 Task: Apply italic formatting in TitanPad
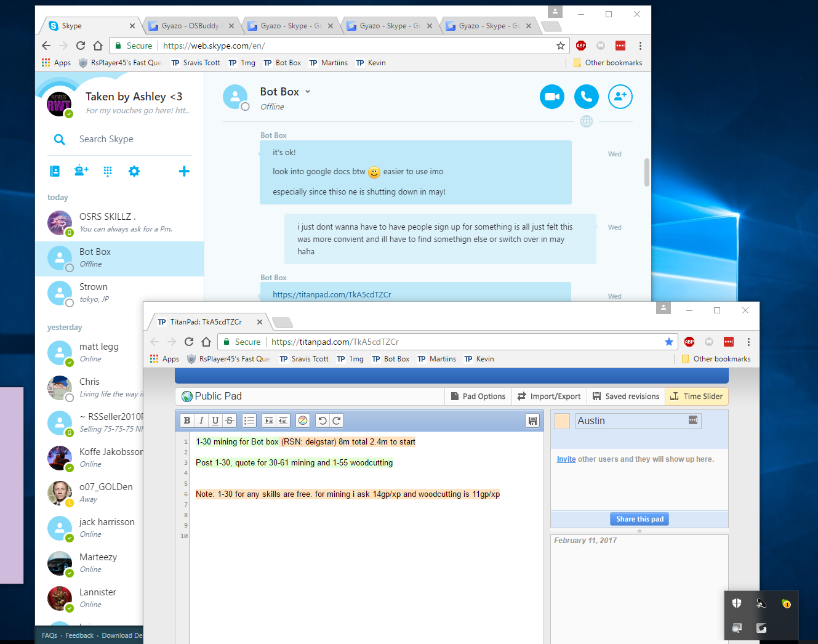201,421
